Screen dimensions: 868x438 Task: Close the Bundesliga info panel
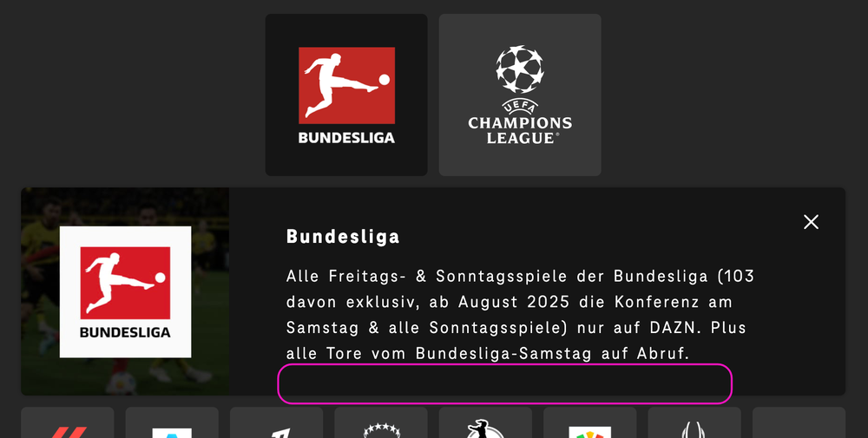coord(811,222)
